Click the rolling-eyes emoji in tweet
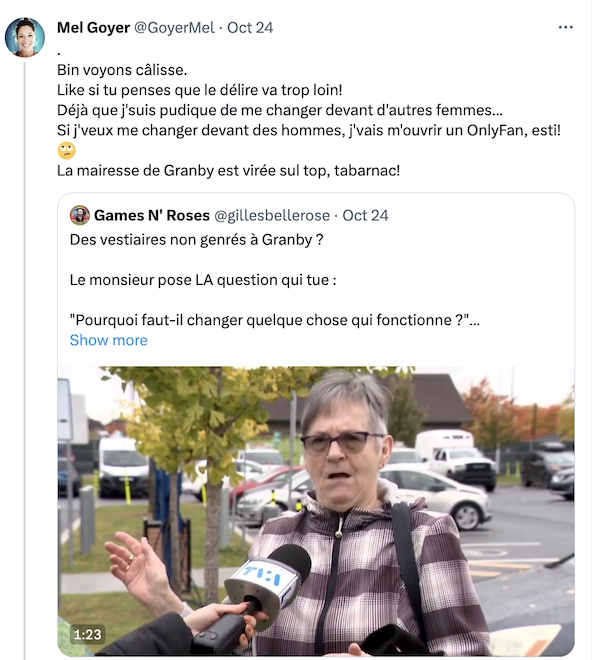This screenshot has width=600, height=660. click(x=66, y=150)
